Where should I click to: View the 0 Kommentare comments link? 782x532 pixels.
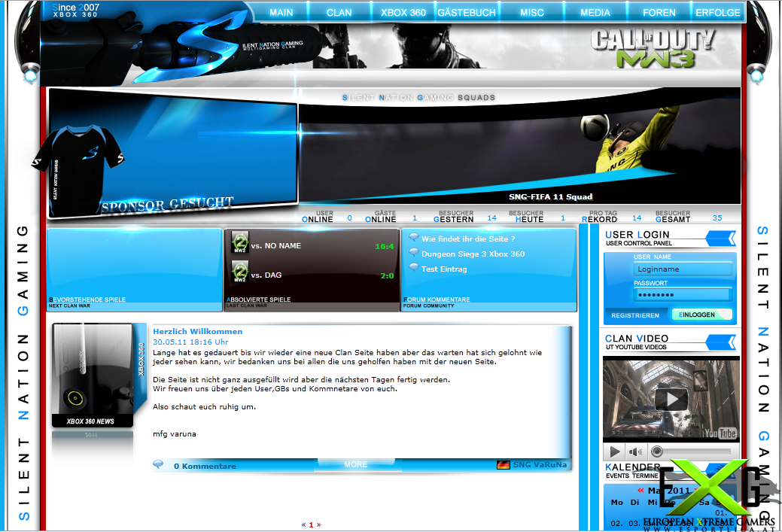(x=205, y=467)
